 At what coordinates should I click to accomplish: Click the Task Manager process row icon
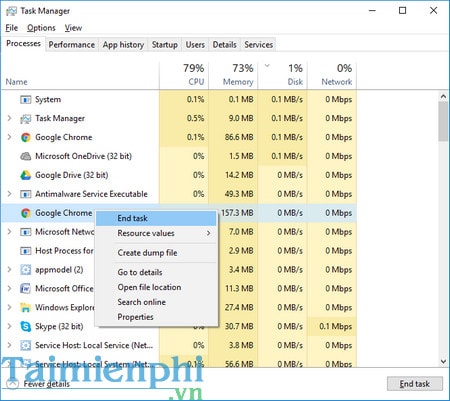click(x=26, y=119)
